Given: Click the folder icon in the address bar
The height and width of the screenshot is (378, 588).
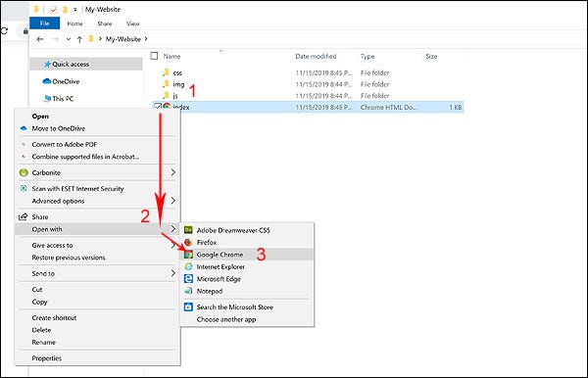Looking at the screenshot, I should (91, 39).
